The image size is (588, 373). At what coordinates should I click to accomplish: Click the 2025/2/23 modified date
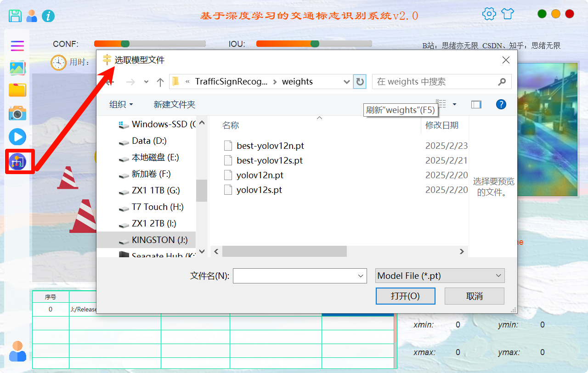coord(447,146)
